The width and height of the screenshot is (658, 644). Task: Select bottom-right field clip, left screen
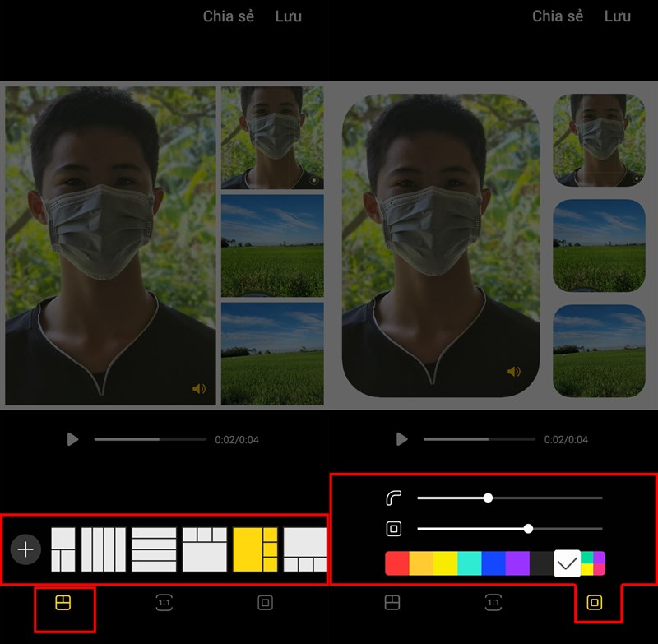[x=272, y=354]
